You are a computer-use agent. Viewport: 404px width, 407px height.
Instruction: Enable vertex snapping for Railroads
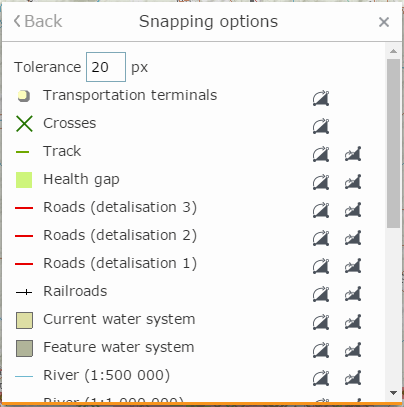click(x=321, y=294)
